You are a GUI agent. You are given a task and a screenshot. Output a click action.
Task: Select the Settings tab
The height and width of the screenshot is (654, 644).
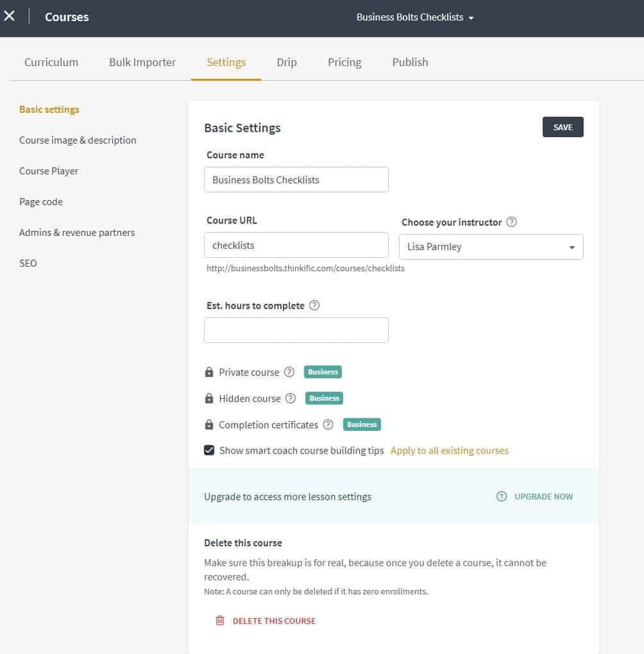226,62
